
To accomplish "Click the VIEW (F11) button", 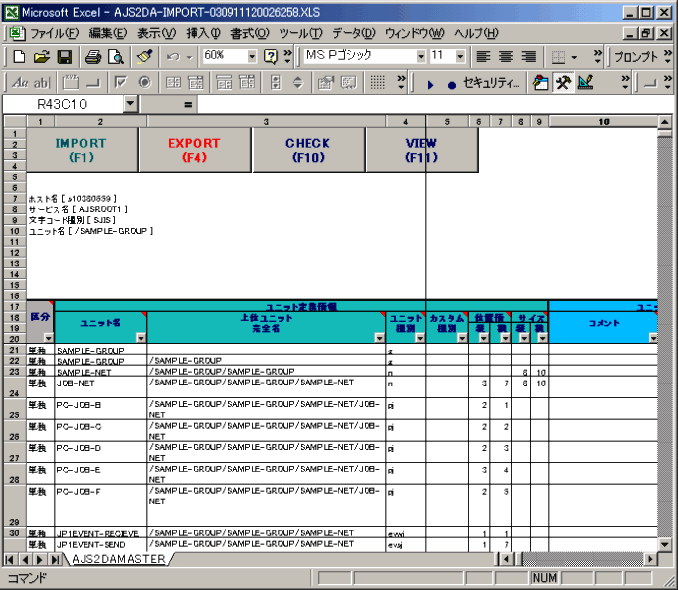I will point(422,150).
